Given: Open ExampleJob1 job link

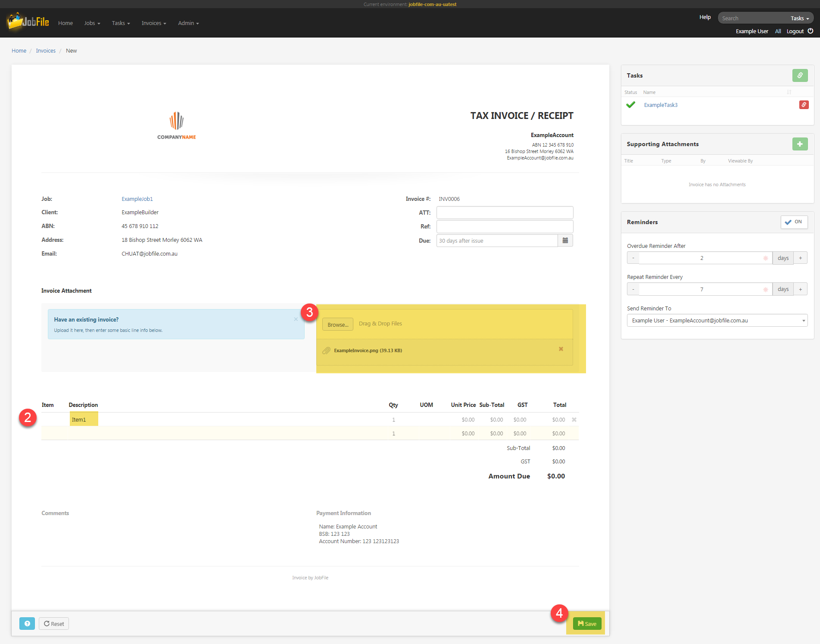Looking at the screenshot, I should tap(137, 199).
